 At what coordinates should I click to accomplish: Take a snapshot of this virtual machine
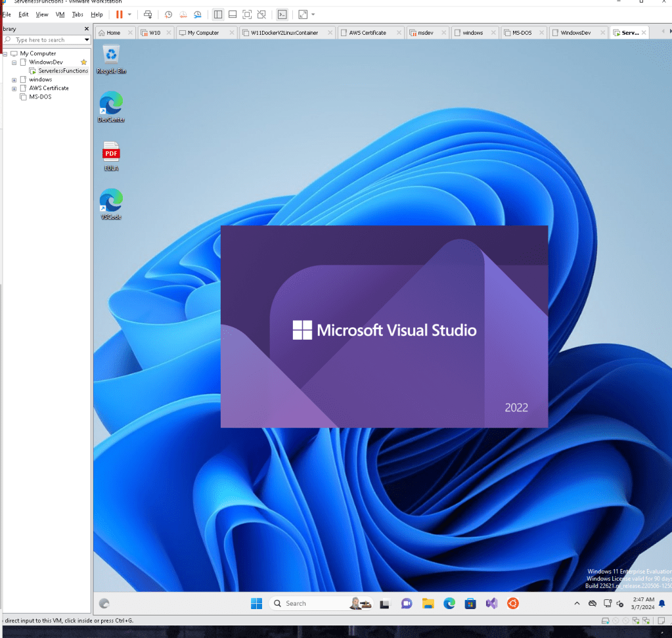tap(168, 14)
